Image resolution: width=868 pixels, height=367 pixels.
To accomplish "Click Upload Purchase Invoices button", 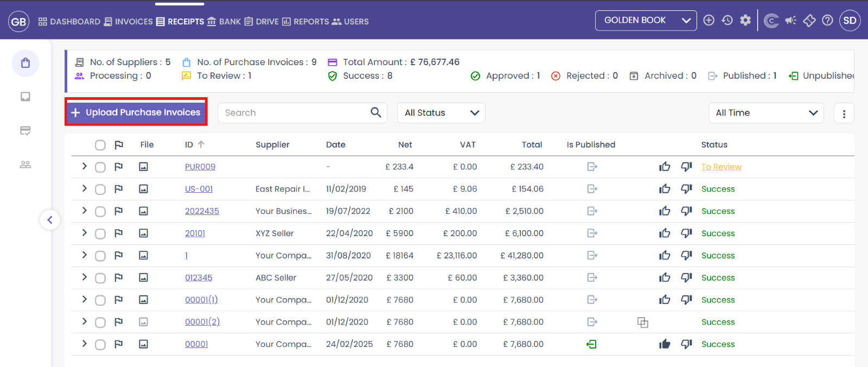I will (x=136, y=112).
